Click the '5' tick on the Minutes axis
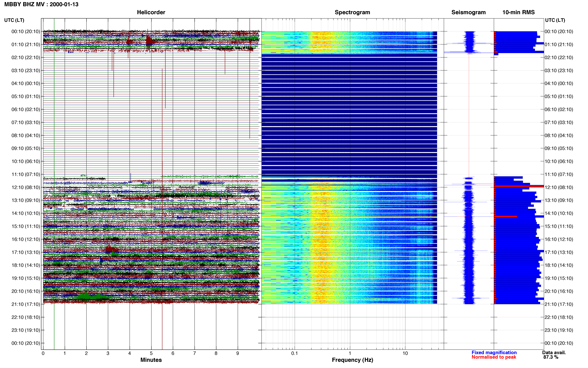Image resolution: width=588 pixels, height=368 pixels. pyautogui.click(x=151, y=353)
